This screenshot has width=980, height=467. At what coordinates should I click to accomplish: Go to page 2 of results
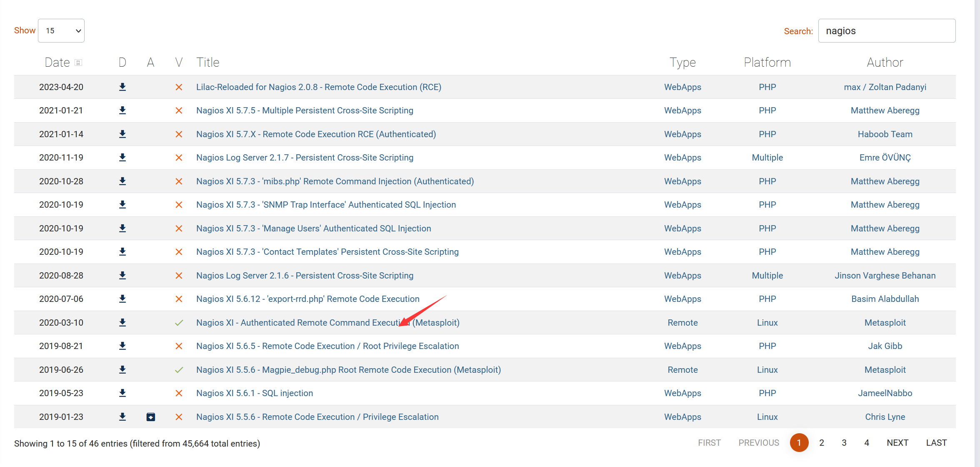[821, 443]
